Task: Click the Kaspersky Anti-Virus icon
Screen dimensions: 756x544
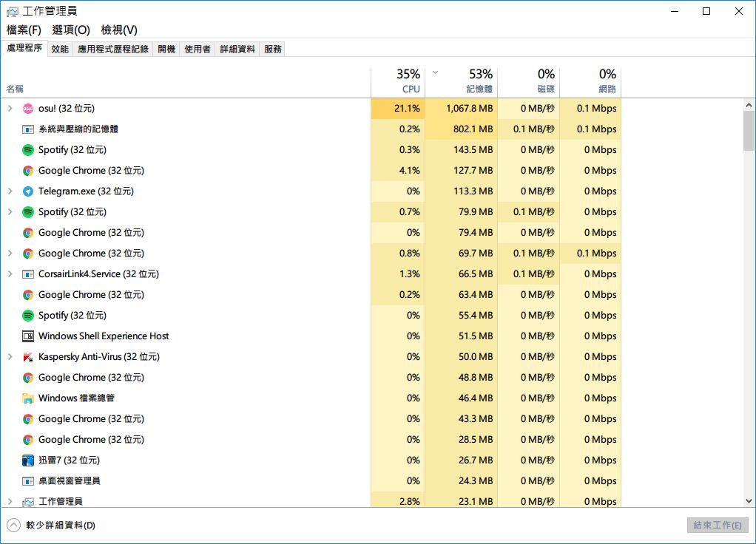Action: [28, 357]
